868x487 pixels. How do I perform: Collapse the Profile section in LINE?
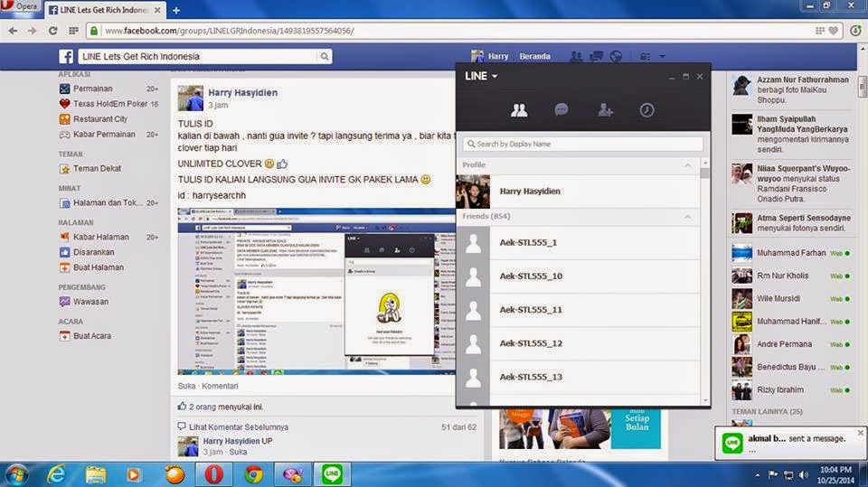[687, 165]
